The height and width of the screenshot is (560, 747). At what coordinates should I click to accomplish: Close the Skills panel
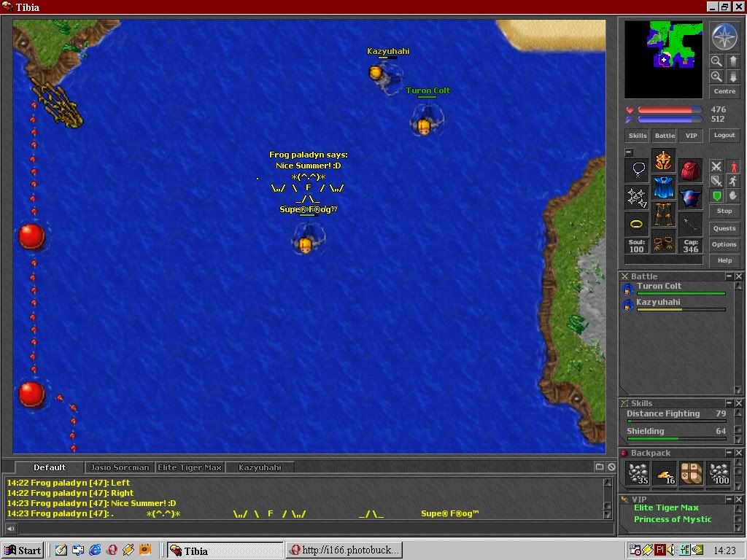click(x=738, y=402)
